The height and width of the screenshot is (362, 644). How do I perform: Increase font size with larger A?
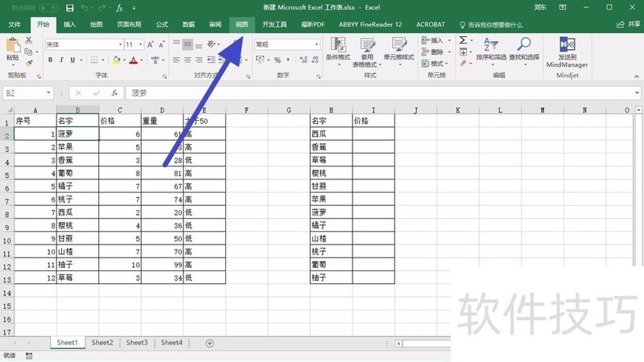pos(151,44)
